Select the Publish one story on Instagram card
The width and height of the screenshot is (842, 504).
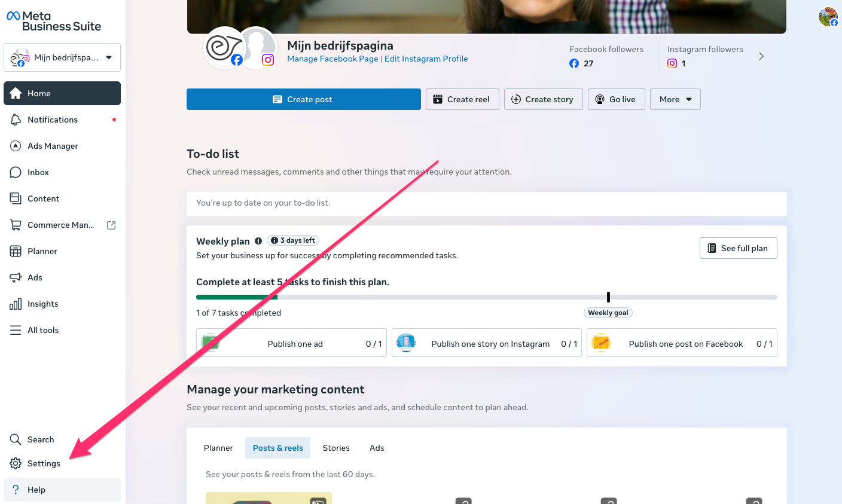pyautogui.click(x=487, y=343)
